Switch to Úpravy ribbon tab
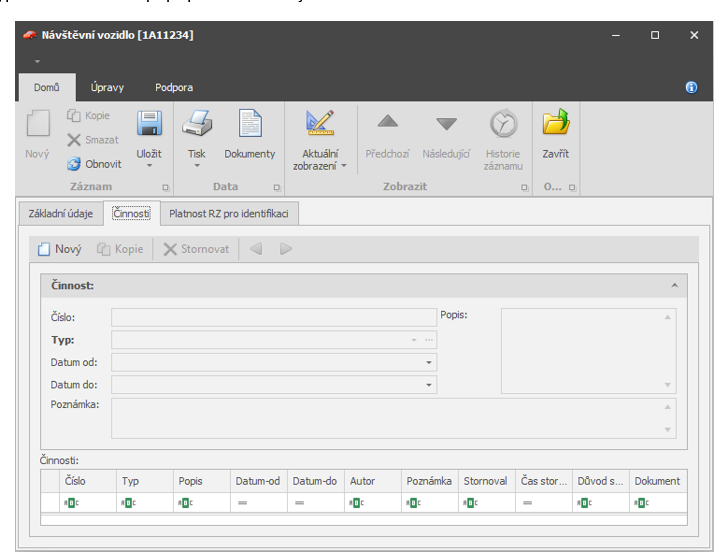 pyautogui.click(x=107, y=87)
